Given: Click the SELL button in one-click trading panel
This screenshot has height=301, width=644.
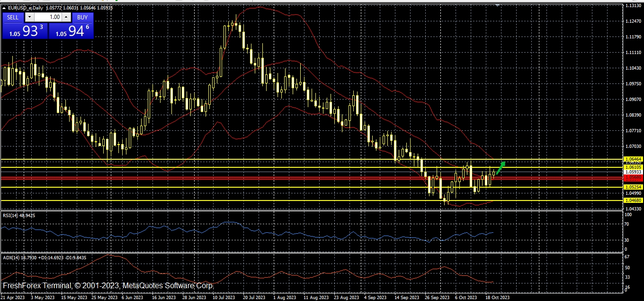Looking at the screenshot, I should 13,17.
